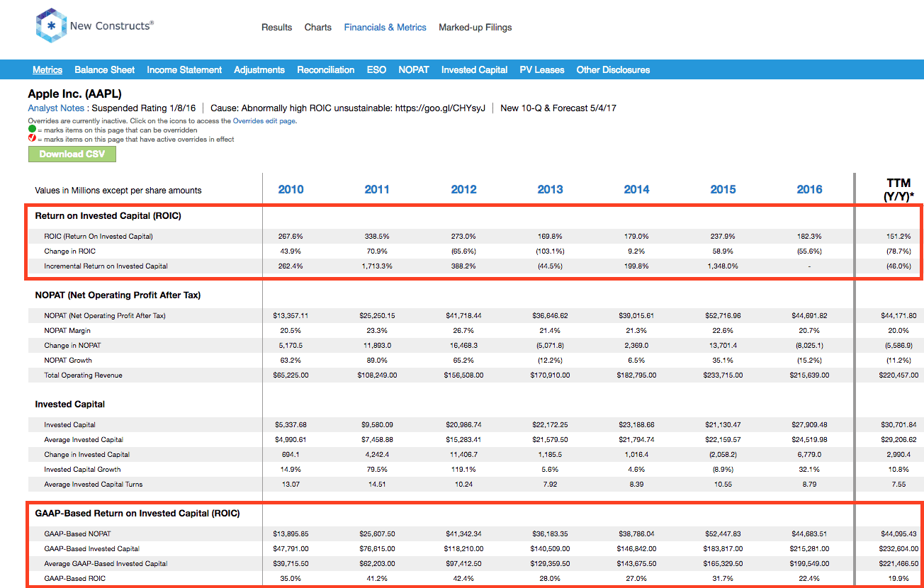This screenshot has height=588, width=924.
Task: Switch to the Metrics tab
Action: click(x=47, y=69)
